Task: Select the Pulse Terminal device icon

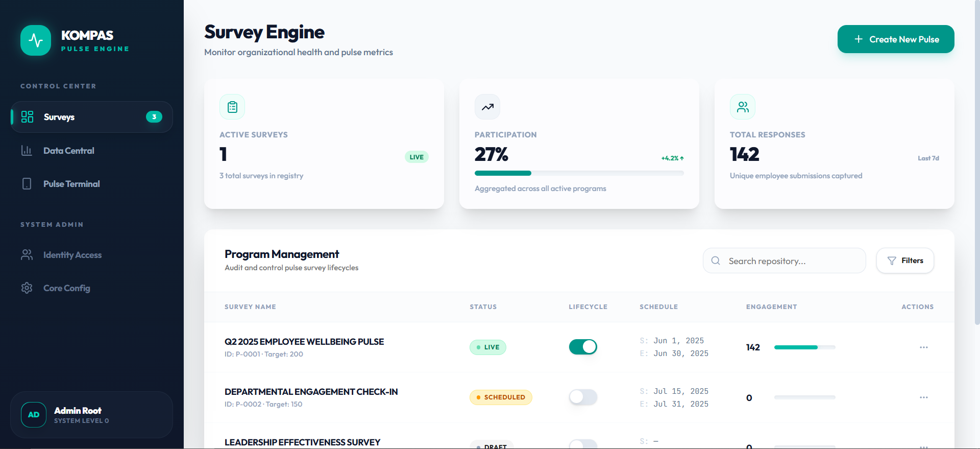Action: (x=27, y=184)
